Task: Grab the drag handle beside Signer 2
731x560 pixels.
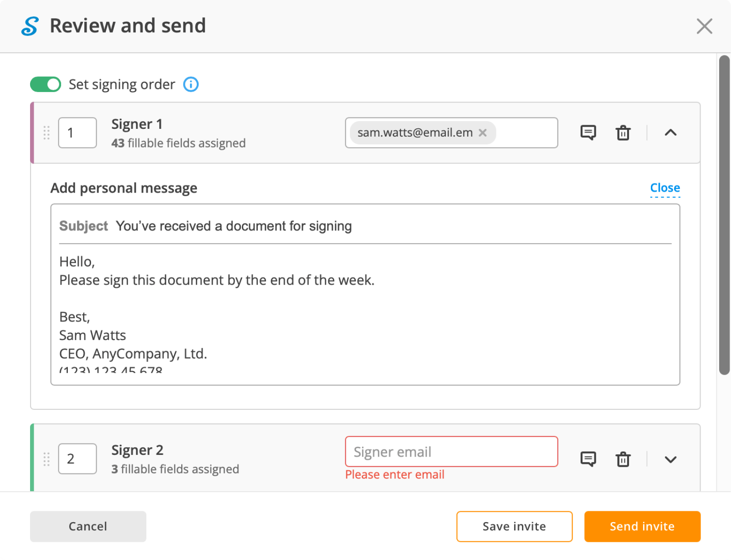Action: coord(46,459)
